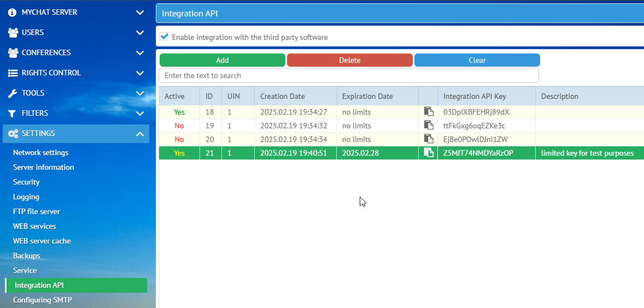Open Configuring SMTP page
This screenshot has width=644, height=308.
(42, 300)
